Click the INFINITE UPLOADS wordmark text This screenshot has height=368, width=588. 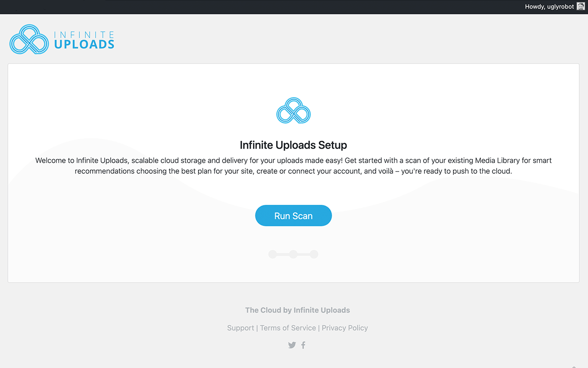click(84, 40)
